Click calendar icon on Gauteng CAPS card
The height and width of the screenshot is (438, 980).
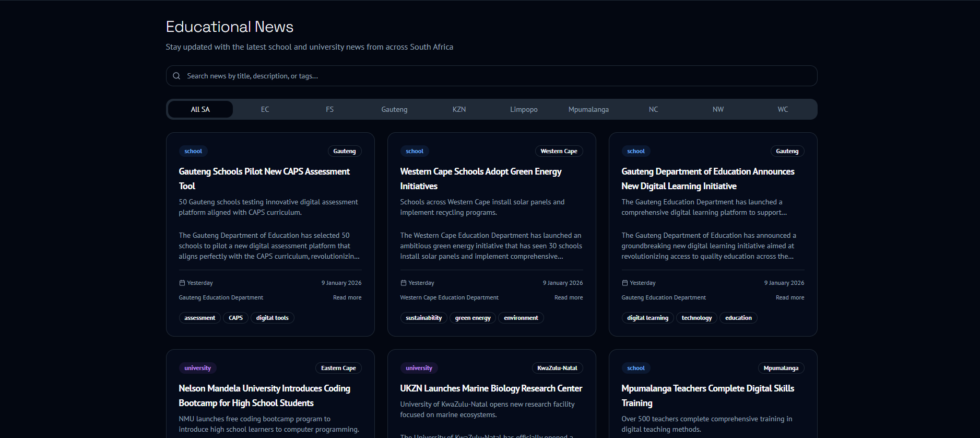point(182,283)
